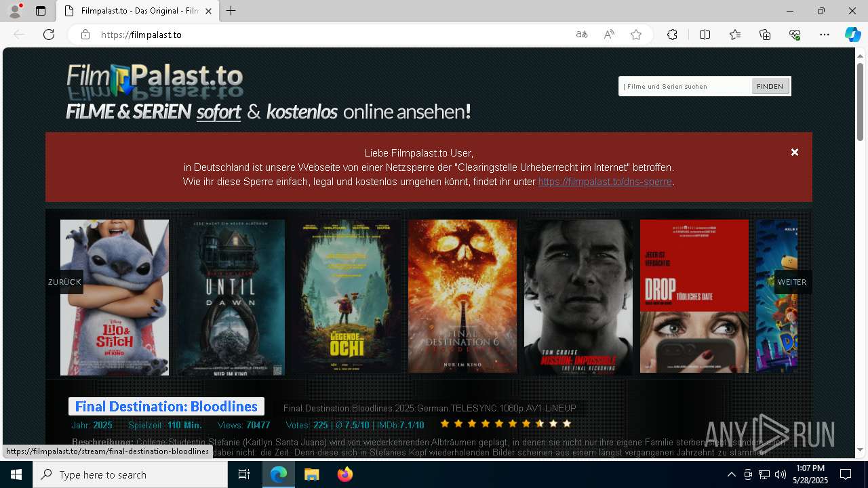Screen dimensions: 868x488
Task: Open the Extensions puzzle icon
Action: [672, 35]
